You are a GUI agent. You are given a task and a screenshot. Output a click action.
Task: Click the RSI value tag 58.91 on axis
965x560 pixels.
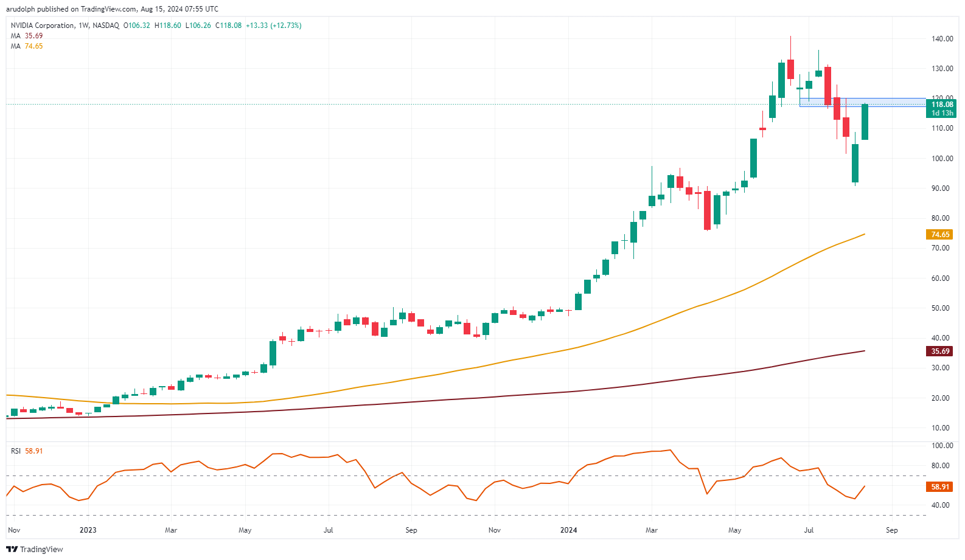940,487
